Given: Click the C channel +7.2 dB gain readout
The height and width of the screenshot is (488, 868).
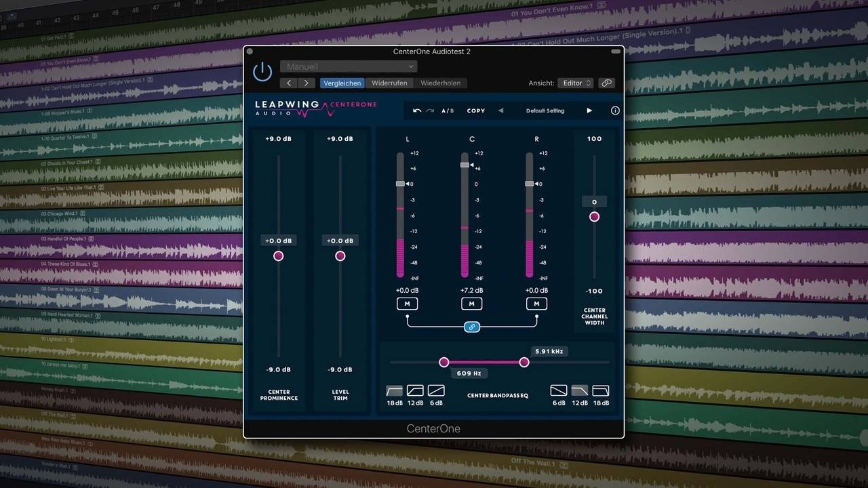Looking at the screenshot, I should pyautogui.click(x=472, y=291).
